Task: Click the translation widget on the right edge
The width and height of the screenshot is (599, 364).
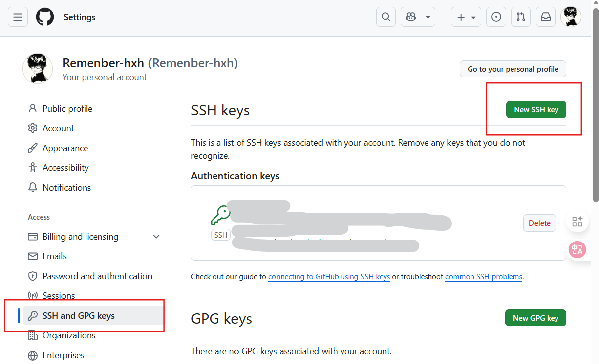Action: (x=577, y=249)
